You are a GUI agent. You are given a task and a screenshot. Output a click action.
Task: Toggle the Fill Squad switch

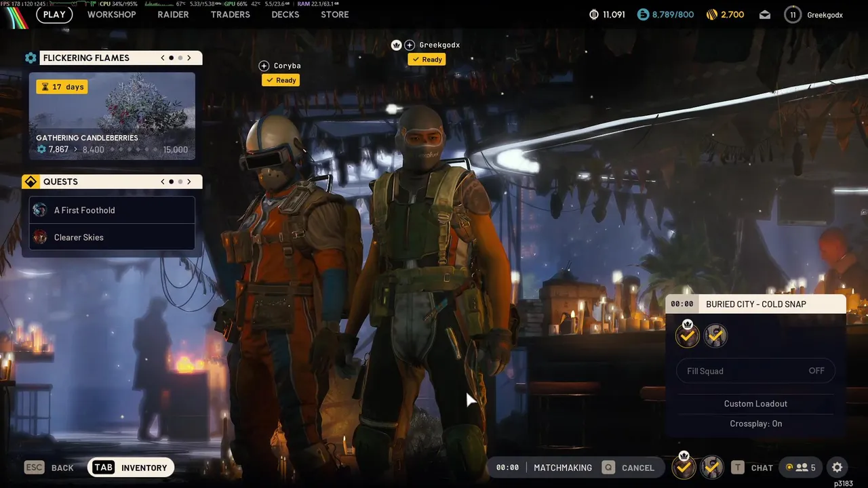point(755,371)
